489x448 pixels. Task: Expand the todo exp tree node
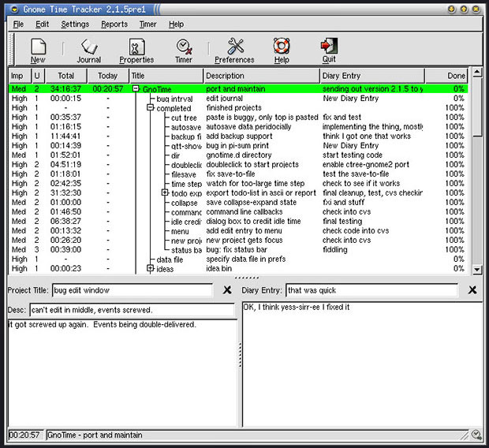[165, 192]
